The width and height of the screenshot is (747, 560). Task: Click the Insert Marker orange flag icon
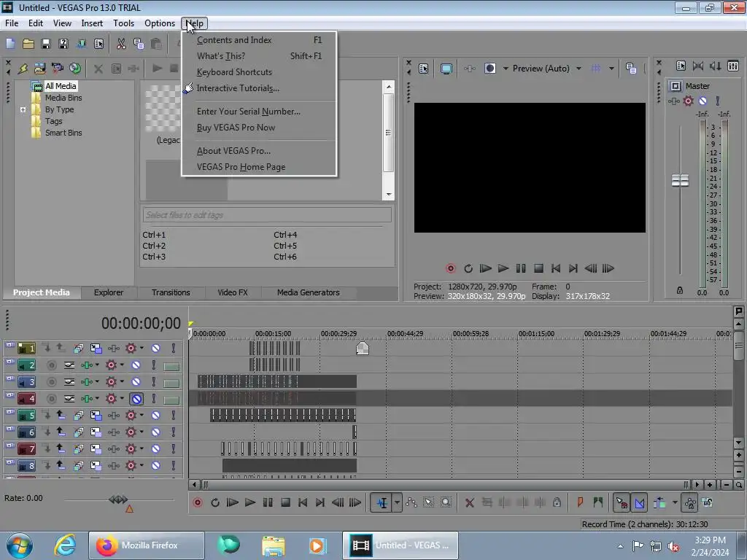[x=580, y=502]
